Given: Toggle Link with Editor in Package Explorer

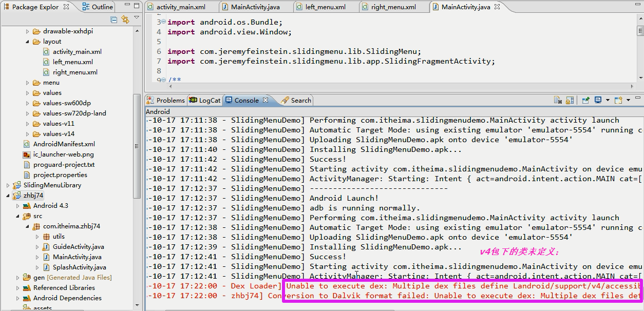Looking at the screenshot, I should click(x=125, y=20).
